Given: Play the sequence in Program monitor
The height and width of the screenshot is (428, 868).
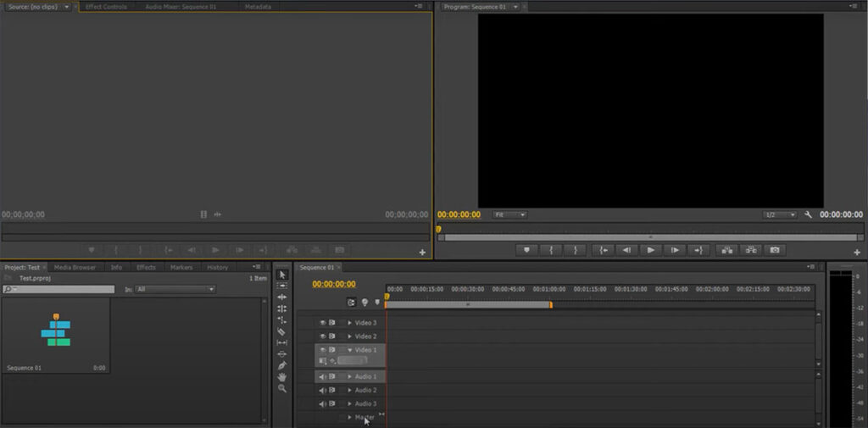Looking at the screenshot, I should pos(651,250).
